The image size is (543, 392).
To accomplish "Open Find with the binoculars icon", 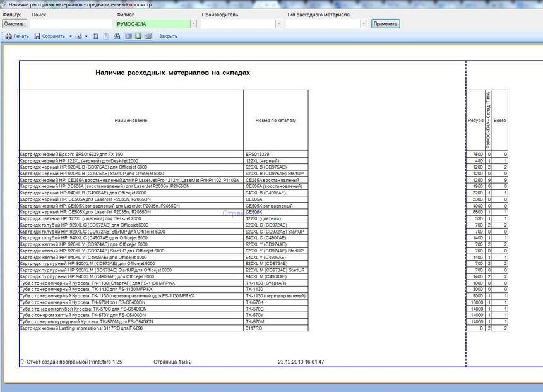I will click(117, 36).
